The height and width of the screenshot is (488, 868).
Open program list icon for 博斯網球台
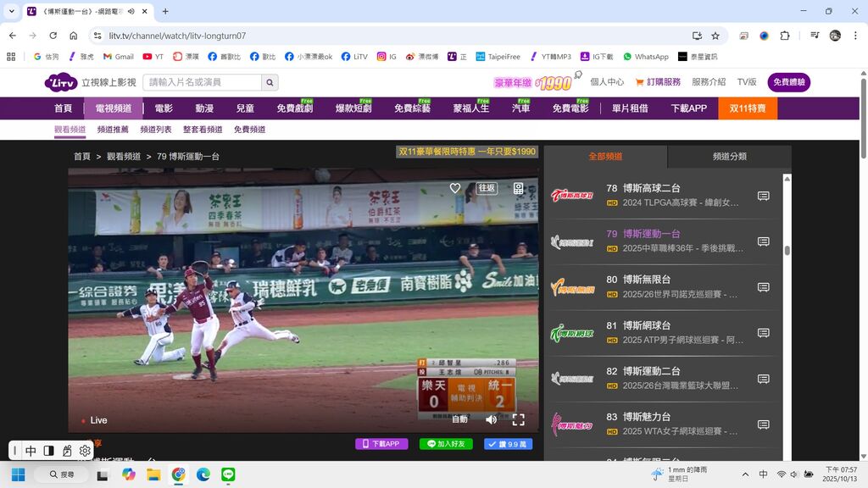763,333
